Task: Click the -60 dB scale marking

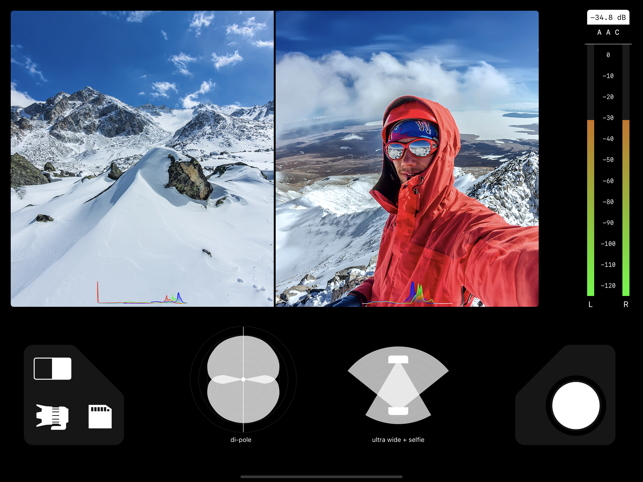Action: [608, 181]
